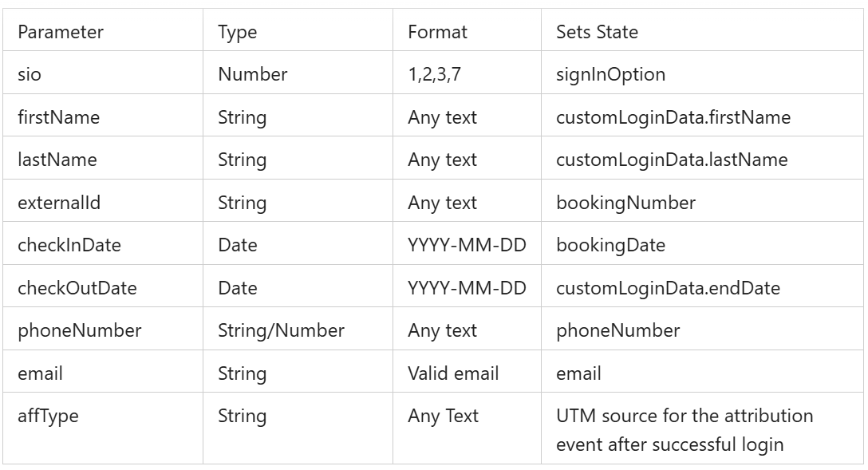Select the 'phoneNumber' parameter cell

point(79,330)
